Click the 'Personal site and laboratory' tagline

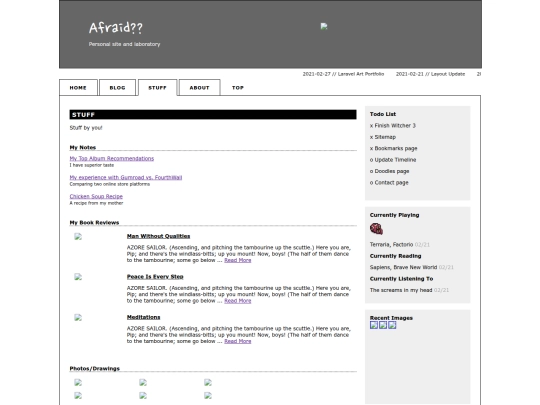pos(124,44)
